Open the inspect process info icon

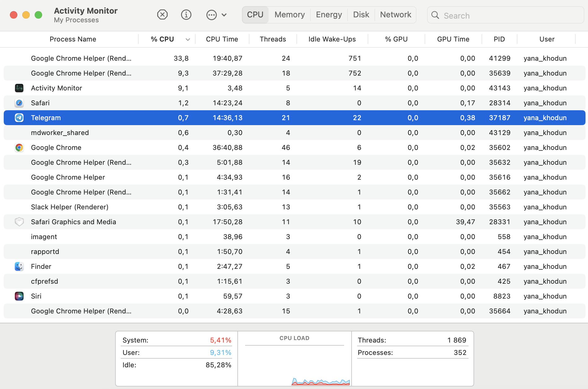pyautogui.click(x=186, y=15)
